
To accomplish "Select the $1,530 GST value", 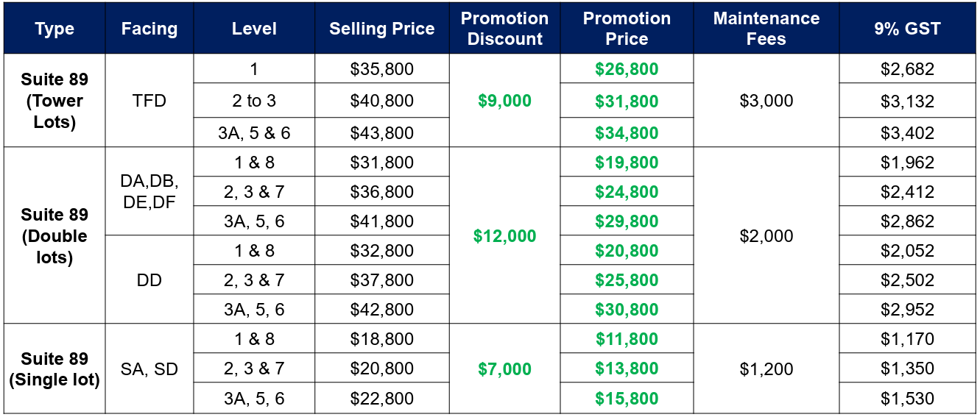I will point(907,399).
